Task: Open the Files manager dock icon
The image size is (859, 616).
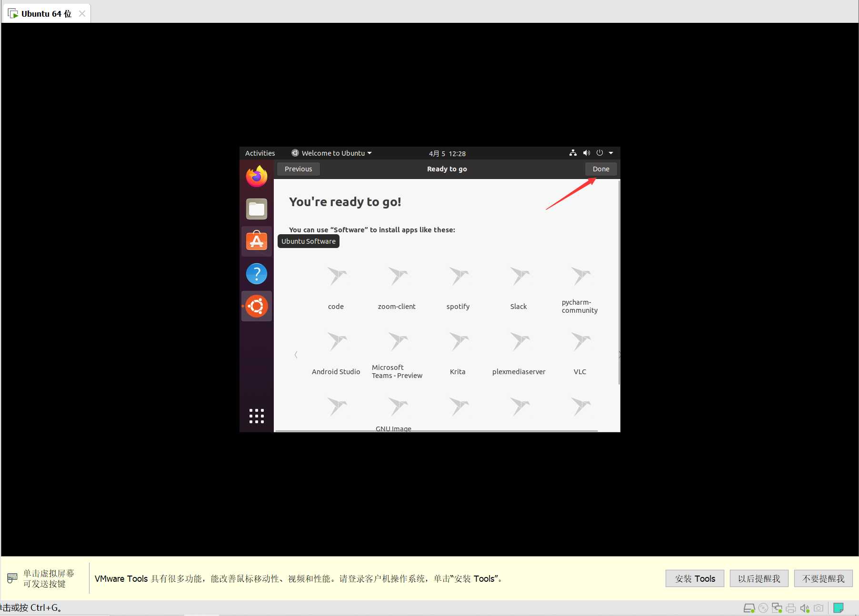Action: point(257,209)
